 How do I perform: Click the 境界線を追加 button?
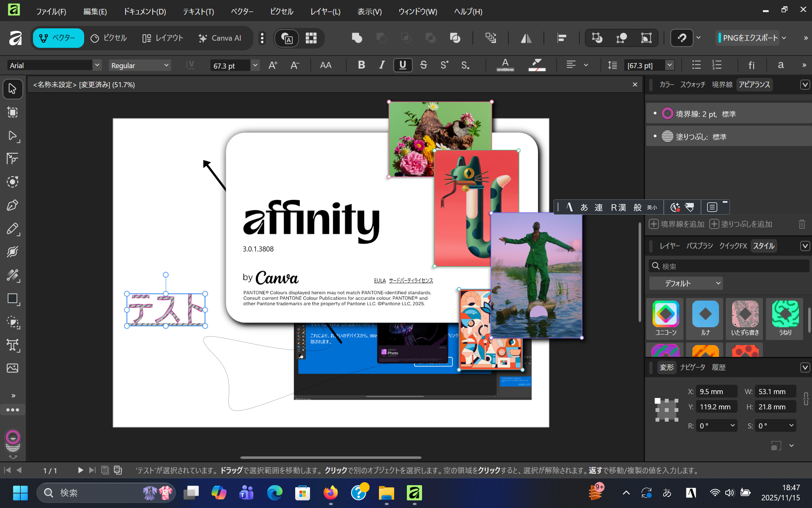(x=676, y=224)
